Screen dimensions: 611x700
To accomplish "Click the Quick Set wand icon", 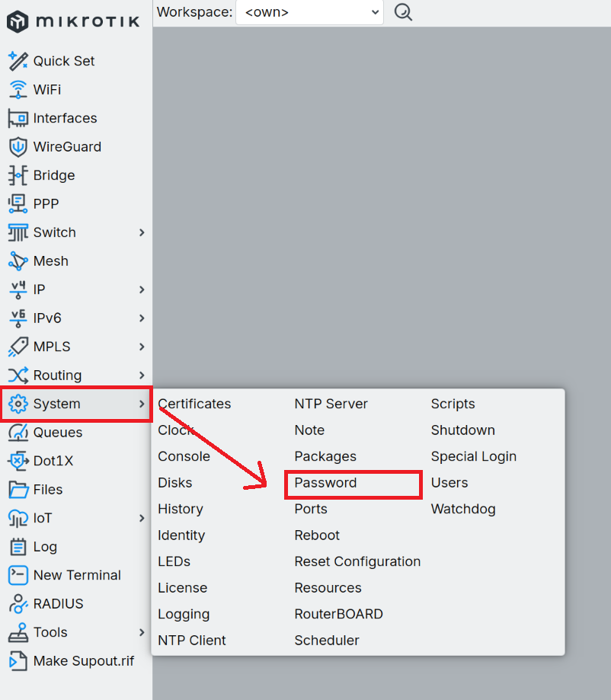I will pos(18,61).
